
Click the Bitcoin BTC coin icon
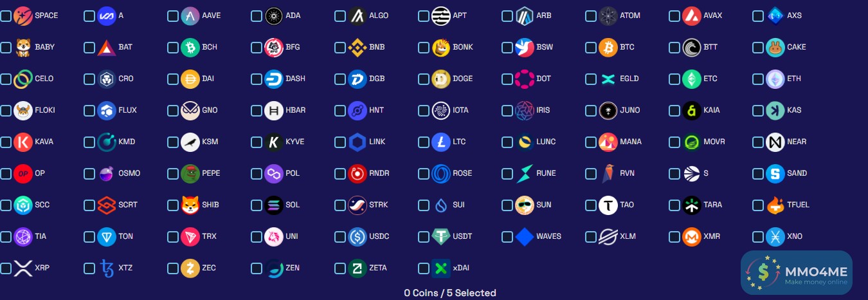click(608, 47)
